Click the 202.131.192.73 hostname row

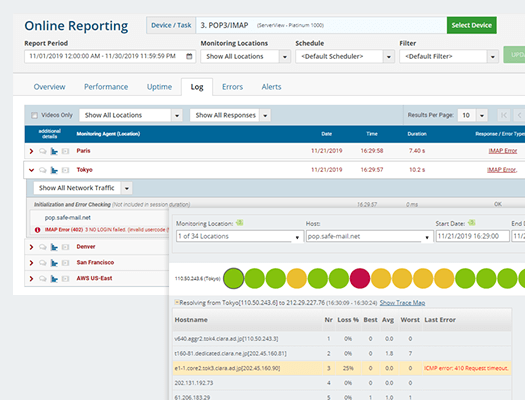tap(342, 383)
